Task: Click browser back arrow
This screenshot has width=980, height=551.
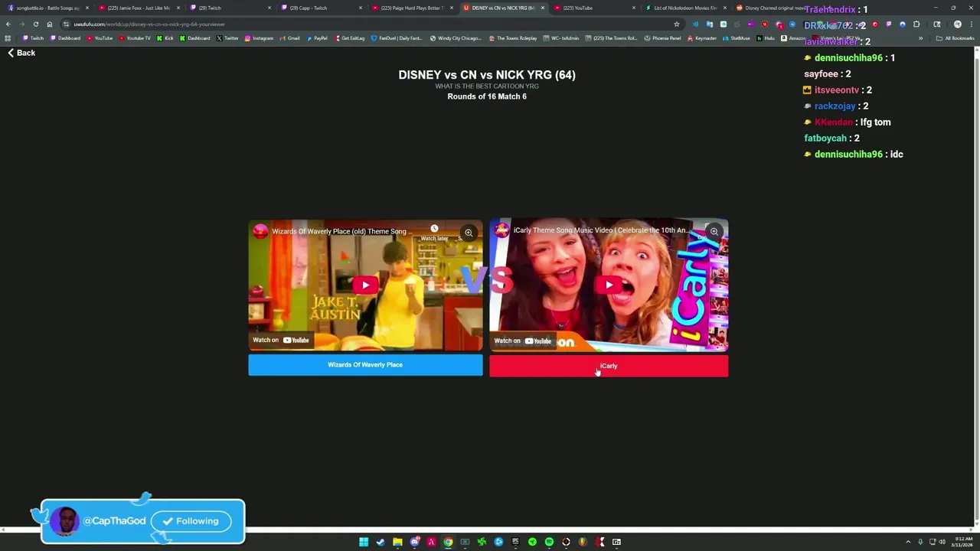Action: (x=8, y=24)
